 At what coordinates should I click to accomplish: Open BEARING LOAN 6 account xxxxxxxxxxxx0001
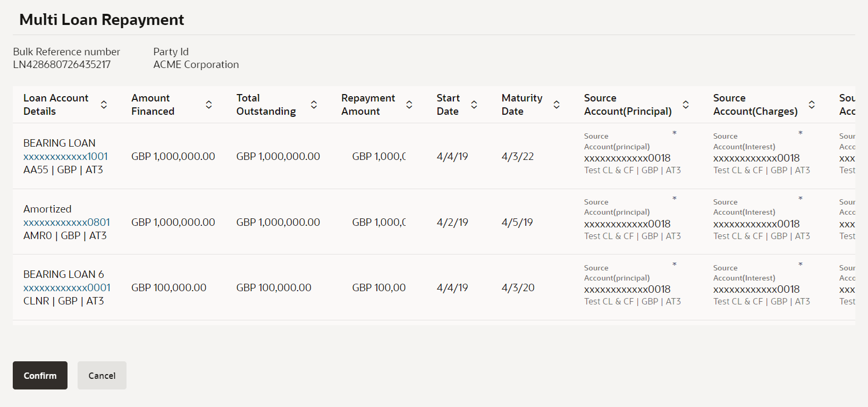67,288
